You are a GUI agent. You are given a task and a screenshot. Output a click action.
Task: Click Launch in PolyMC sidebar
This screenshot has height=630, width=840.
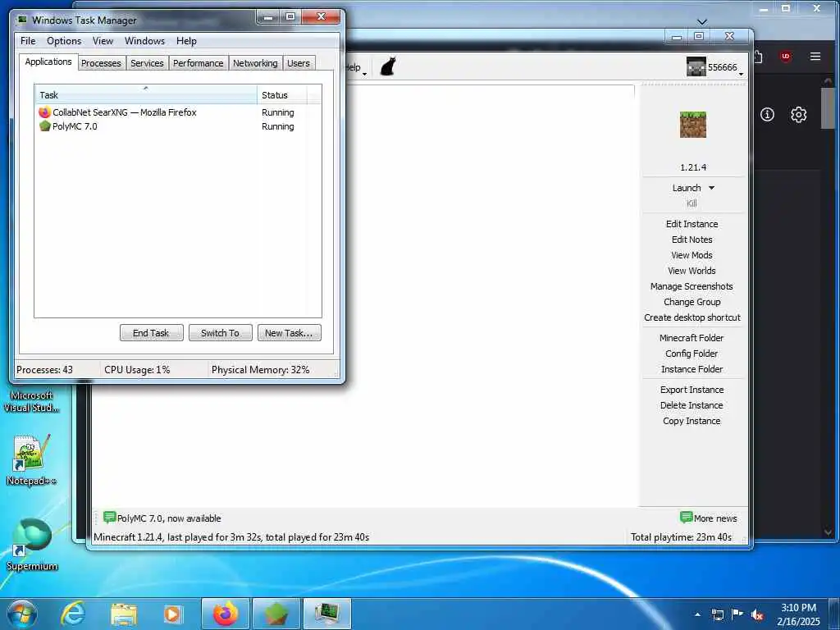tap(687, 188)
